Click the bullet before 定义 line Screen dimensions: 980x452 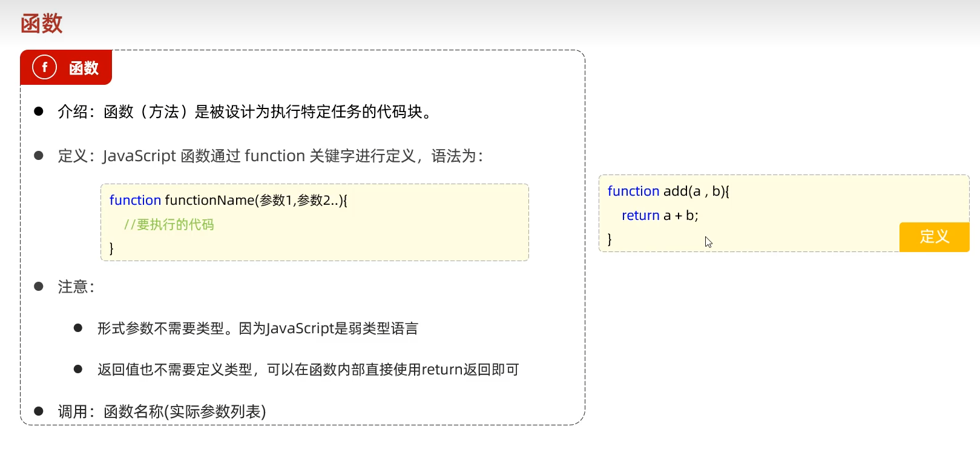[x=39, y=156]
